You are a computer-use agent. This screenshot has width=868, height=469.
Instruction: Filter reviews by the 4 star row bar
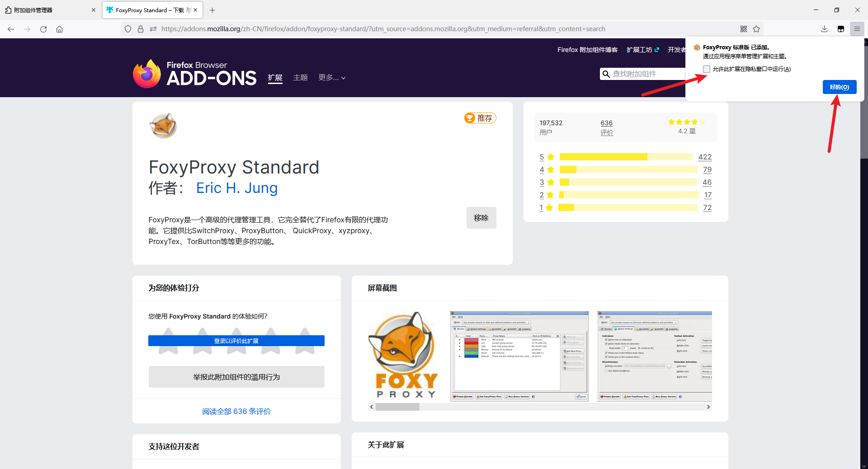[628, 169]
